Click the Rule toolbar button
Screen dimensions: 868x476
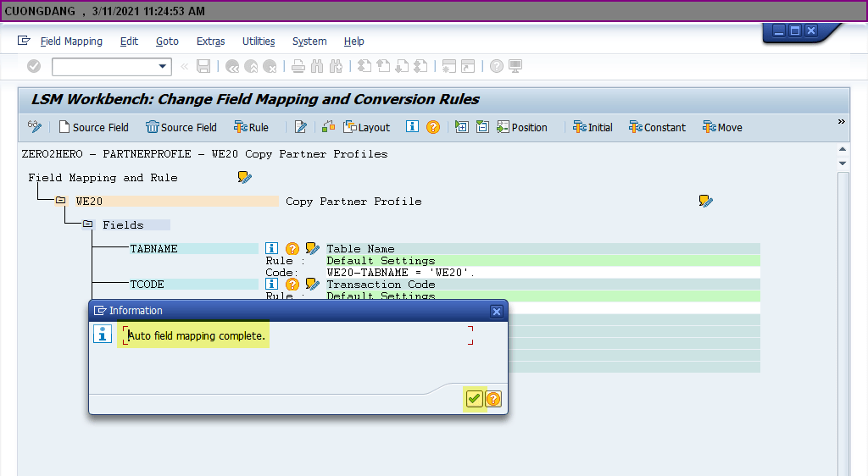(x=251, y=127)
